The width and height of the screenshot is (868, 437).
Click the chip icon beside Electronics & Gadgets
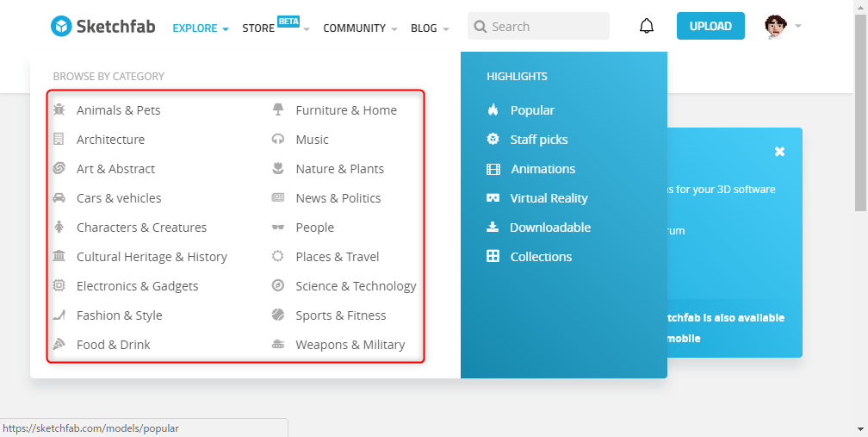coord(59,286)
